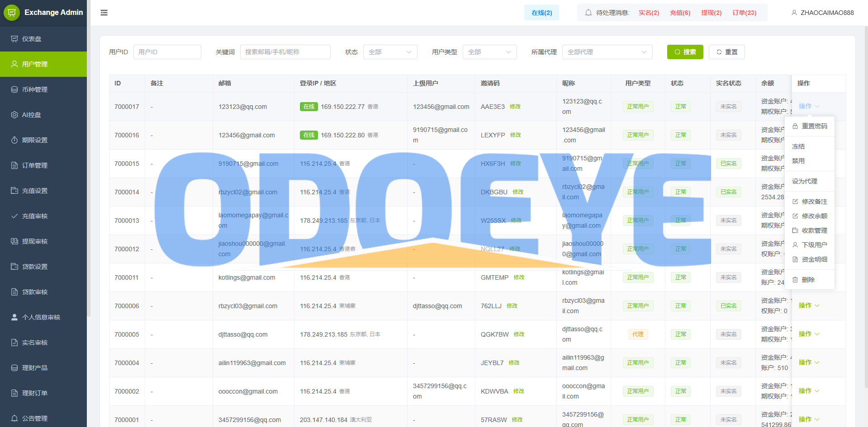Click the 已实名 tag for user 7000006
Screen dimensions: 868x427
tap(728, 306)
